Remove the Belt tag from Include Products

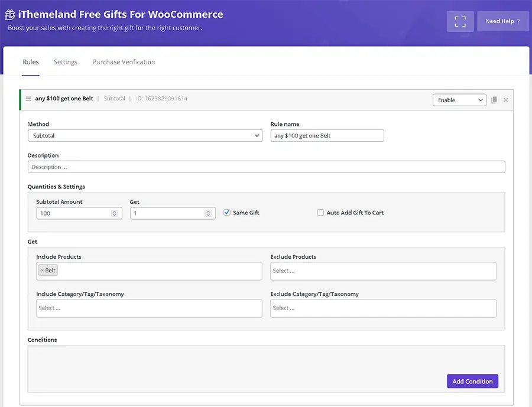(43, 271)
